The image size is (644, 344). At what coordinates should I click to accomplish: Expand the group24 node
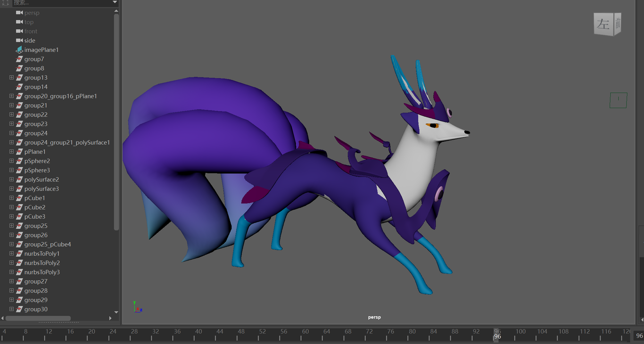point(11,133)
